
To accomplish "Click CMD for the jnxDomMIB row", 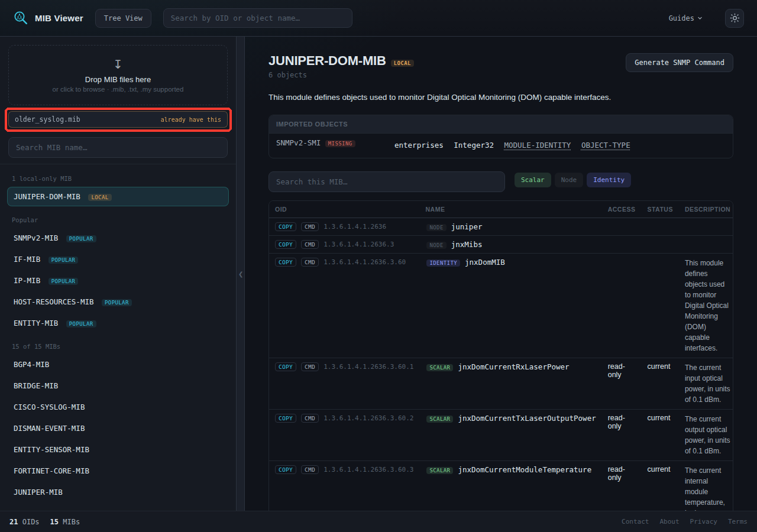I will point(310,262).
